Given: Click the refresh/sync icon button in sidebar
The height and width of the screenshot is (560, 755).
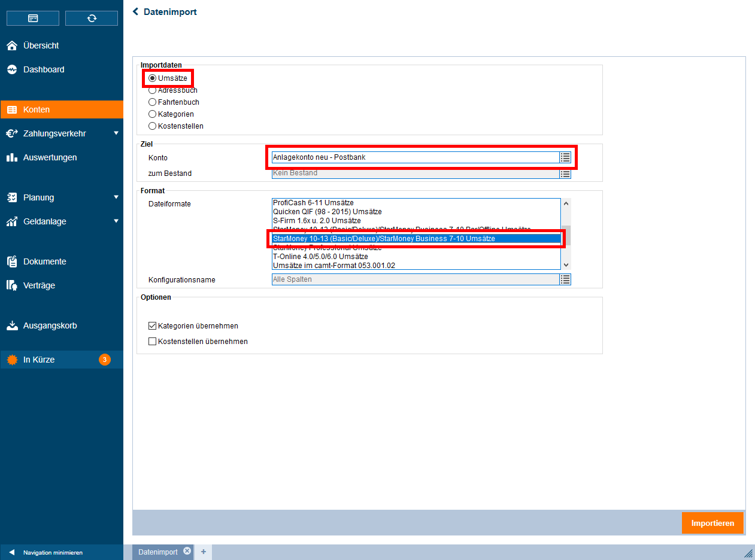Looking at the screenshot, I should [x=92, y=18].
